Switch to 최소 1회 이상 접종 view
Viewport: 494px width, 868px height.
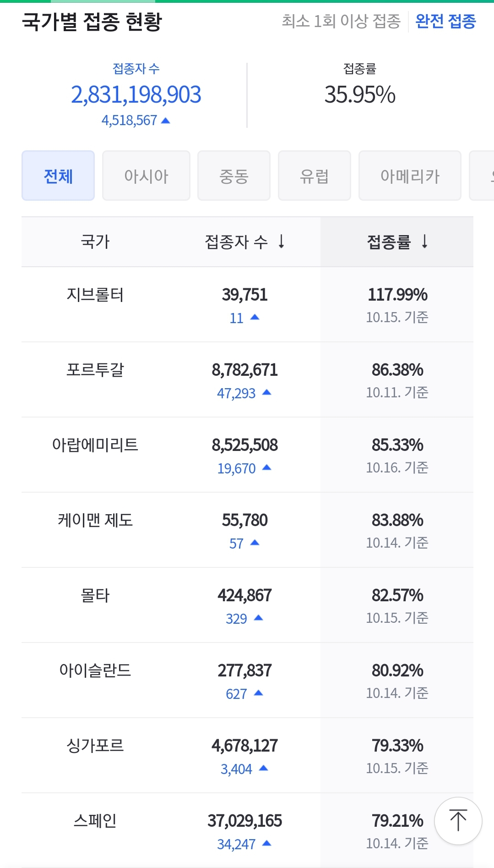(341, 21)
